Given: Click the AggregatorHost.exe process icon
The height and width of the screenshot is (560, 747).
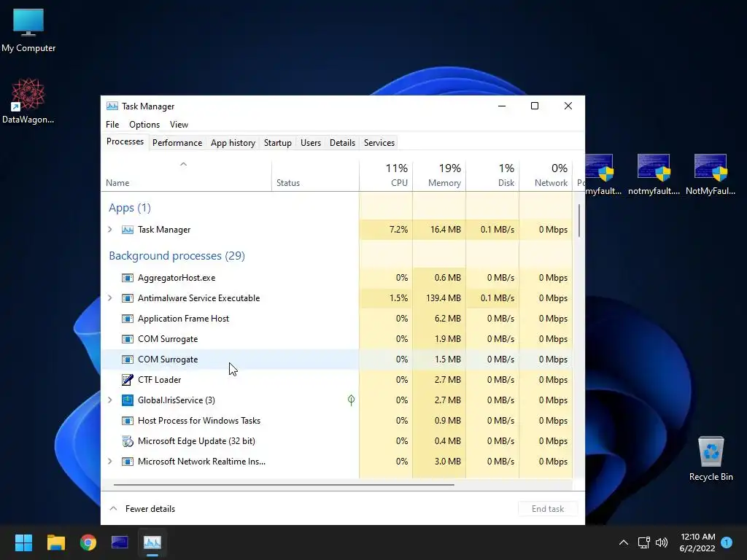Looking at the screenshot, I should [127, 278].
